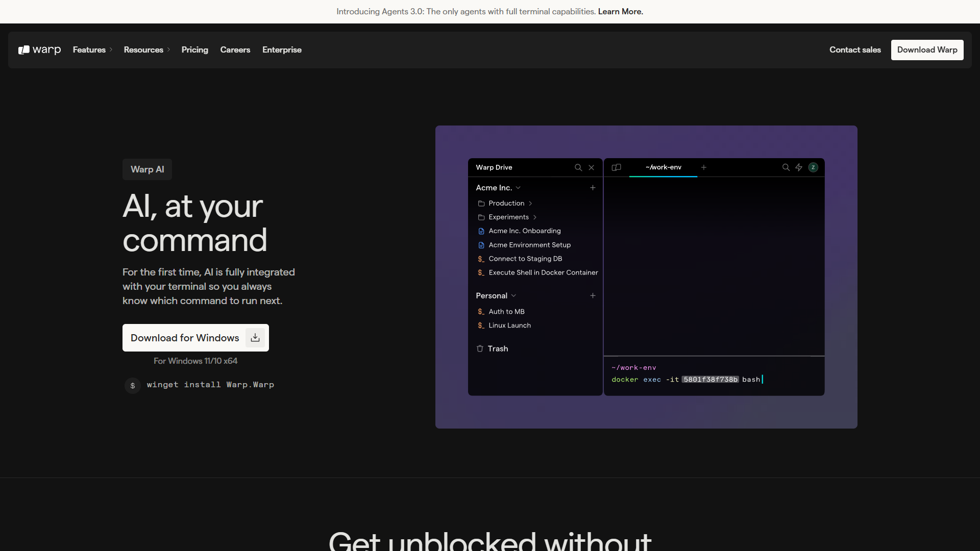
Task: Select the ~/work-env terminal tab
Action: tap(664, 167)
